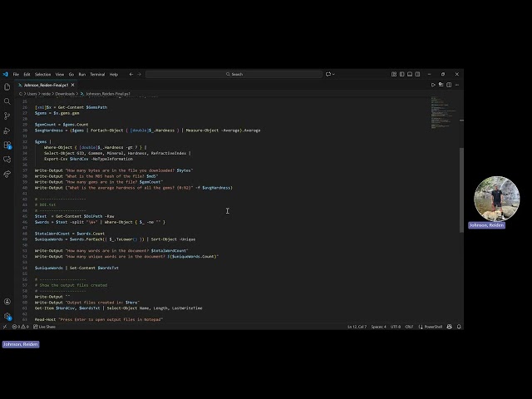
Task: Open the Help menu
Action: point(114,74)
